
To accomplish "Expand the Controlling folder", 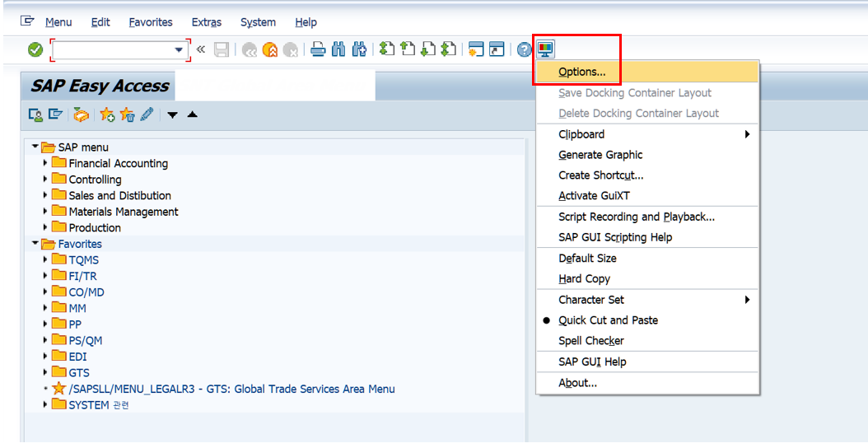I will tap(45, 179).
